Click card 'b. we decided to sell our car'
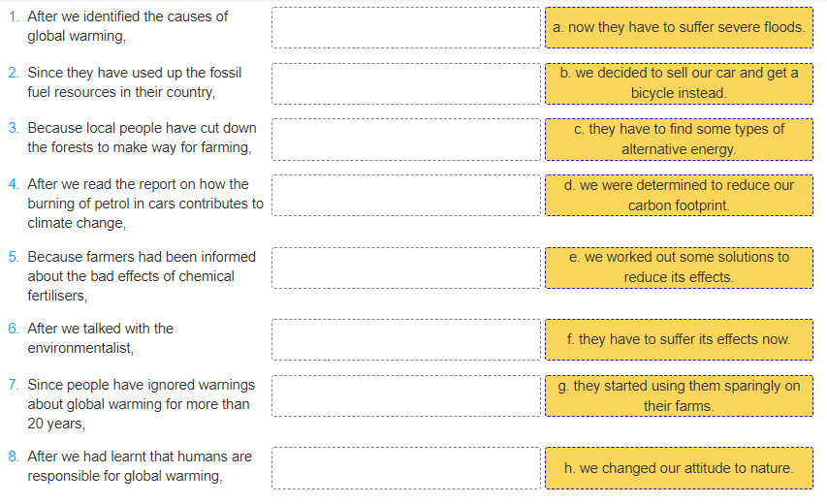Viewport: 827px width, 504px height. (679, 83)
